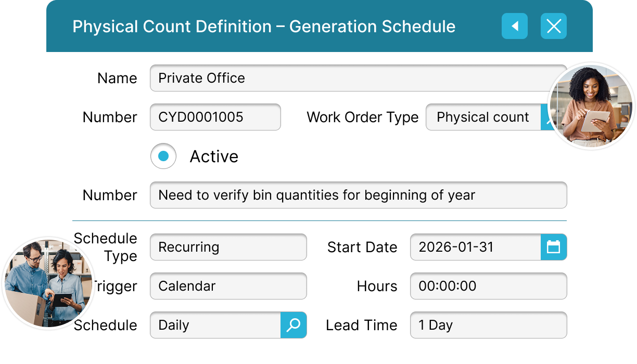637x364 pixels.
Task: Click the back arrow icon in header
Action: [514, 26]
